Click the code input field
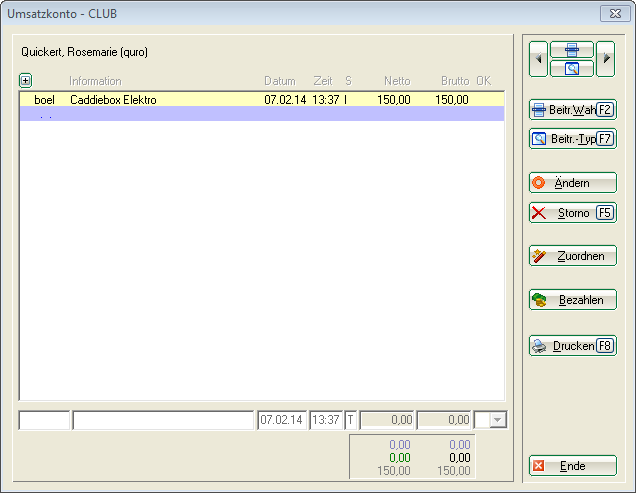This screenshot has height=493, width=636. (44, 420)
